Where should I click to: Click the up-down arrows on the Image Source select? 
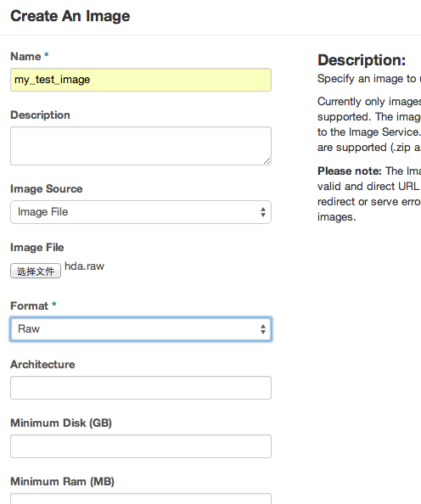click(263, 212)
